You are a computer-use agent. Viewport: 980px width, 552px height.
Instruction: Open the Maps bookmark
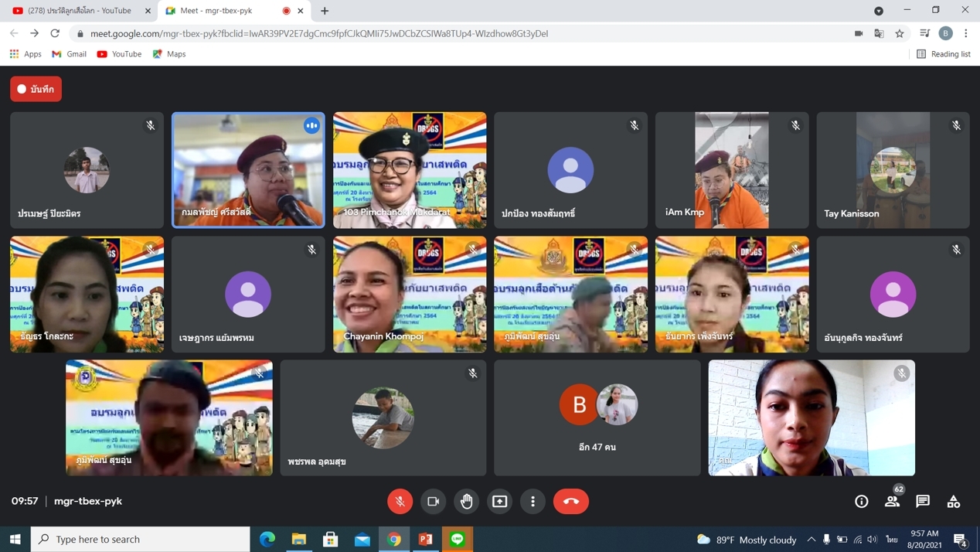click(x=169, y=54)
